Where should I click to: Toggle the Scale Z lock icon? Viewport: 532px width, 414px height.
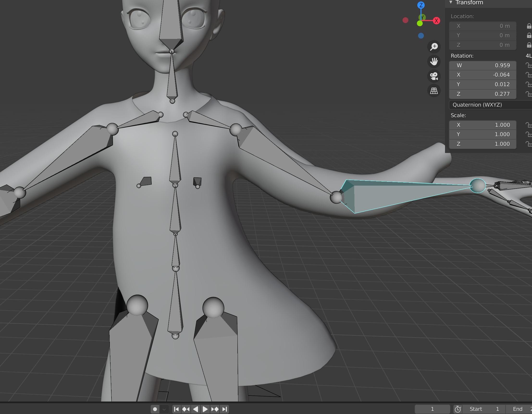pyautogui.click(x=528, y=144)
